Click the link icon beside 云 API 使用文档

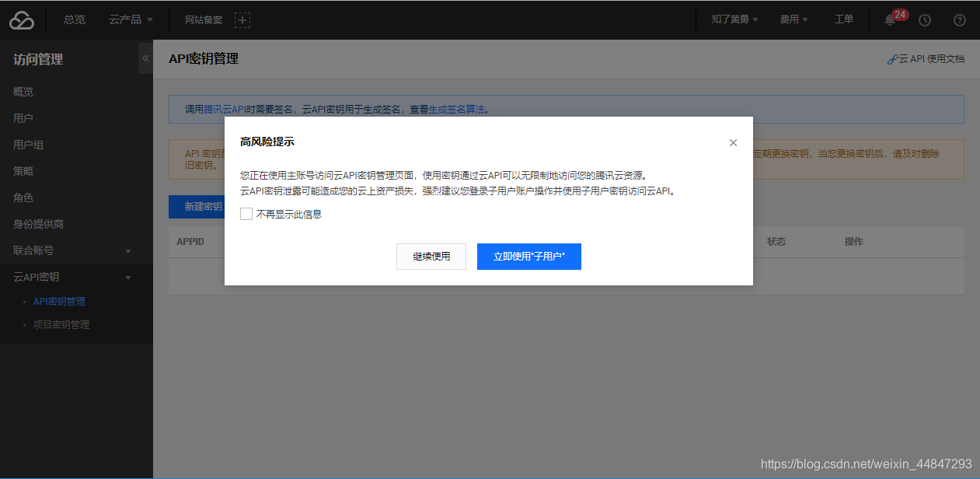[892, 59]
